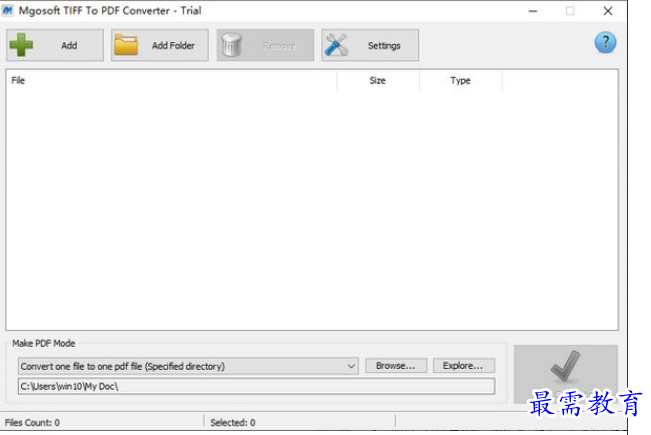This screenshot has height=435, width=651.
Task: Start conversion with the checkmark button
Action: pyautogui.click(x=565, y=374)
